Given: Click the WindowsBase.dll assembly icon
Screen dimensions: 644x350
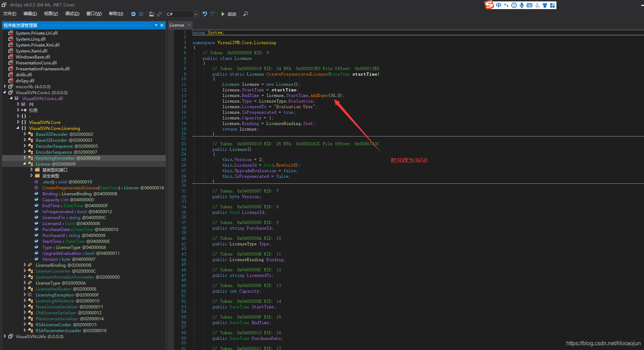Looking at the screenshot, I should click(11, 57).
